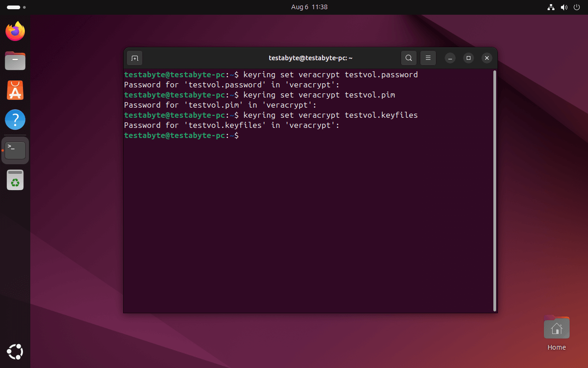Minimize the terminal window
This screenshot has width=588, height=368.
click(450, 58)
